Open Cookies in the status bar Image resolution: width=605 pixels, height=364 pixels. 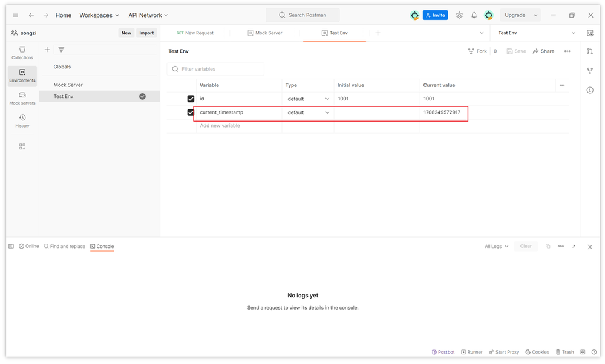tap(537, 352)
